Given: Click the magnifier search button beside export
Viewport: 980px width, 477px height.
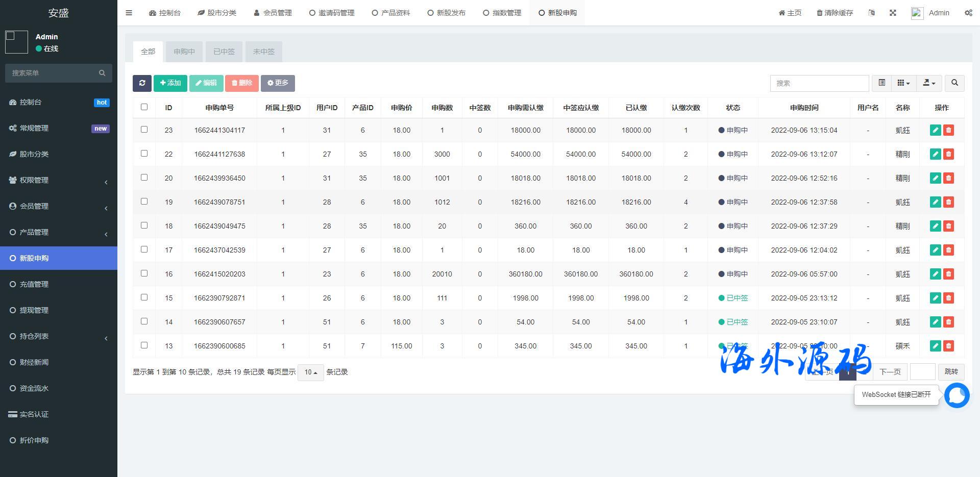Looking at the screenshot, I should pos(954,83).
